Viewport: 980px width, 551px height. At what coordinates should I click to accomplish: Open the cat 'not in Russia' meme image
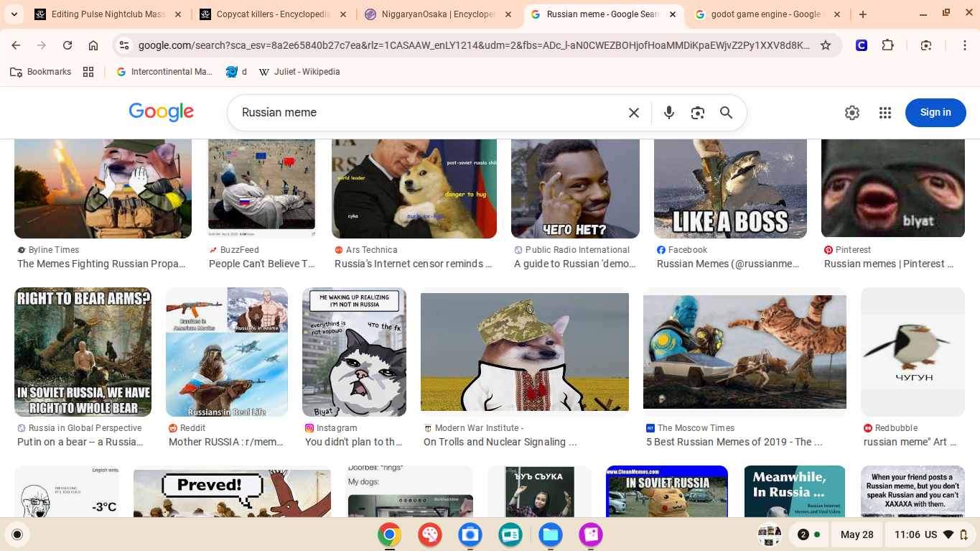(354, 352)
